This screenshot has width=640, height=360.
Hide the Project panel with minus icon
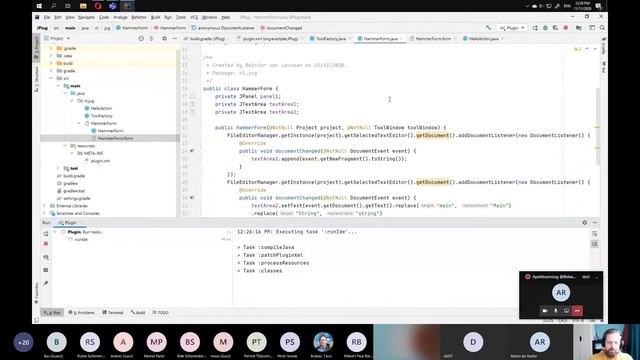click(x=175, y=38)
